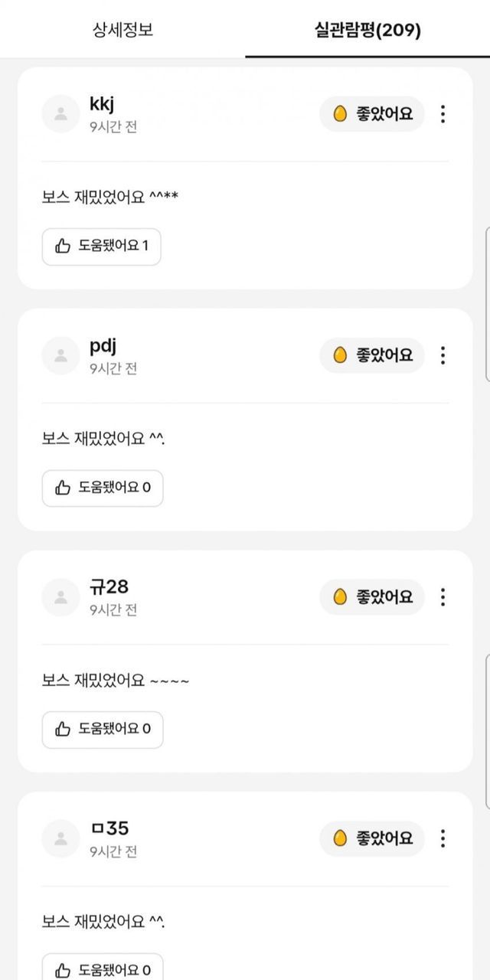Screen dimensions: 490x980
Task: Open more options on pdj's review
Action: pos(443,355)
